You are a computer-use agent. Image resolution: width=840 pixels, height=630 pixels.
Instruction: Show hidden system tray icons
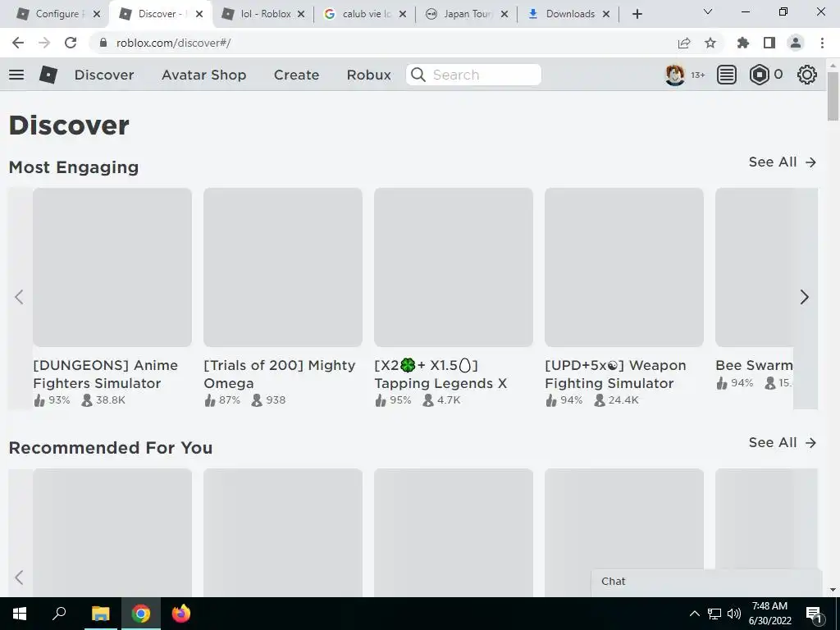[694, 614]
